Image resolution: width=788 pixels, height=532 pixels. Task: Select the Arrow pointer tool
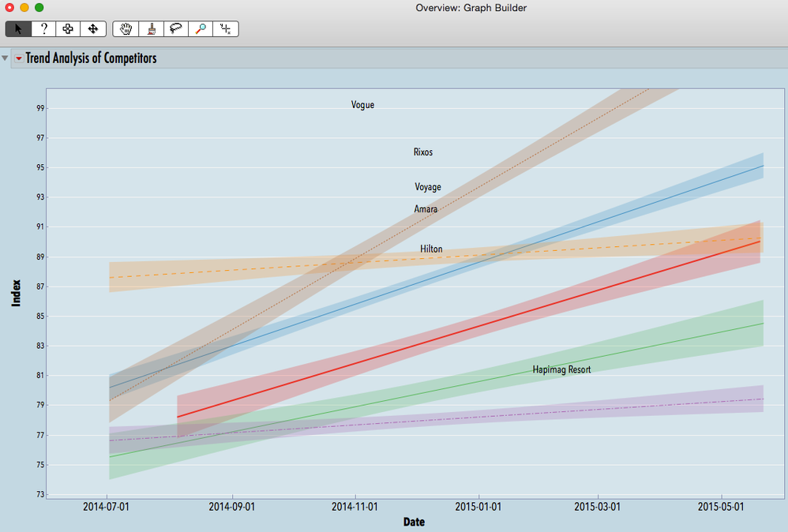point(19,29)
